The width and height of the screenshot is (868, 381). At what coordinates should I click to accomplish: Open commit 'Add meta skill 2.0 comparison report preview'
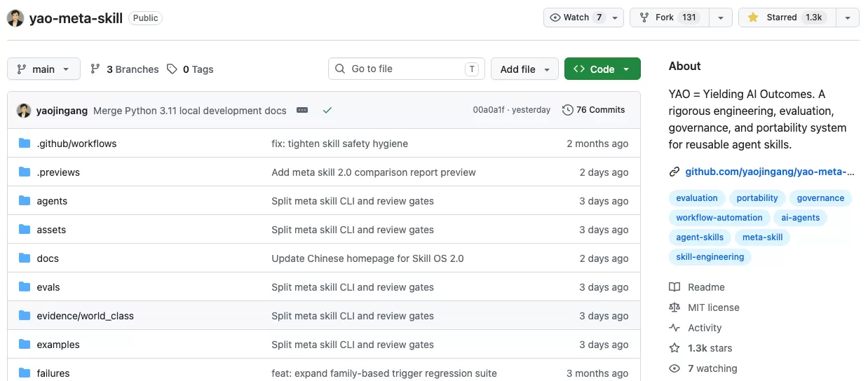click(374, 172)
